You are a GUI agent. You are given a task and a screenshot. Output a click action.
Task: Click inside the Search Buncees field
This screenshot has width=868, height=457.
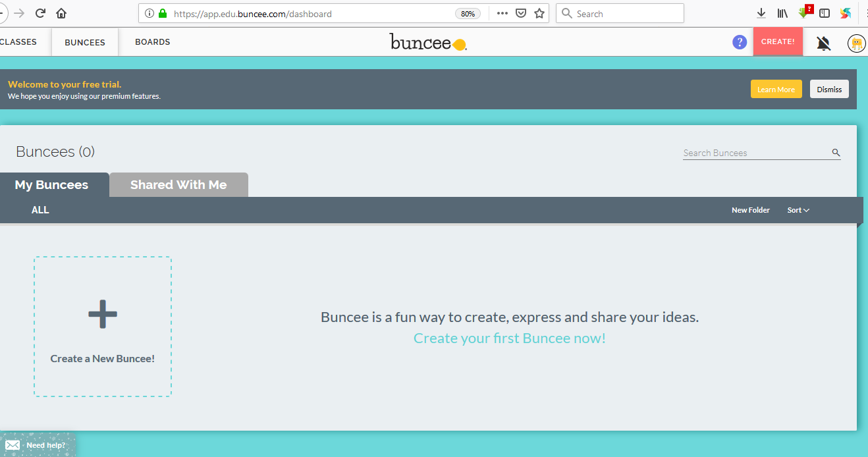coord(738,152)
